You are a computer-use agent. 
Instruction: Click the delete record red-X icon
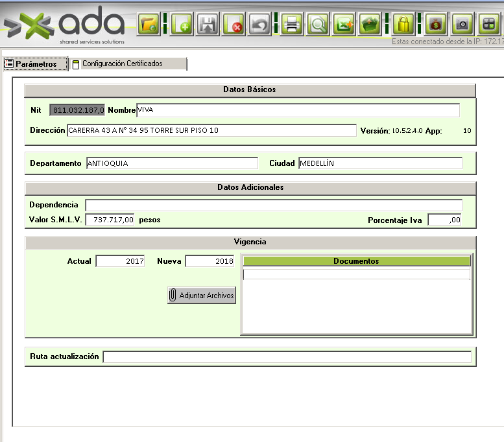tap(234, 25)
